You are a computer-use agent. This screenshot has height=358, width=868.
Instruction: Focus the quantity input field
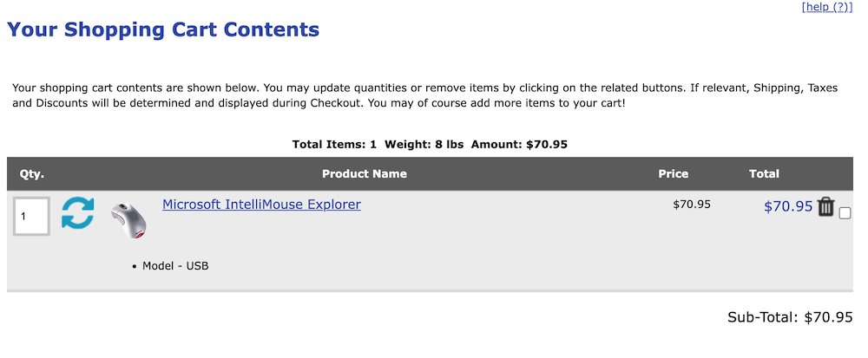coord(31,216)
